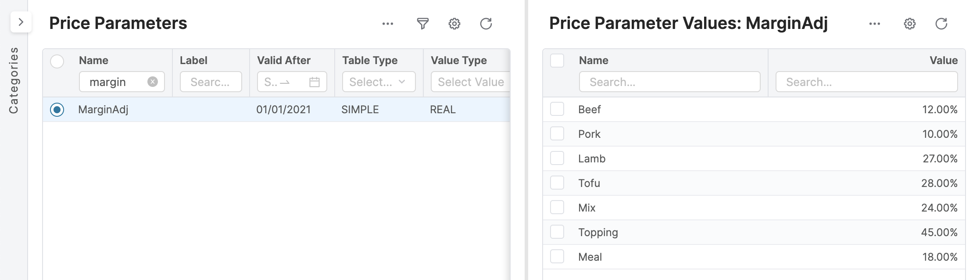The width and height of the screenshot is (980, 280).
Task: Check the select-all checkbox in Values table
Action: [557, 61]
